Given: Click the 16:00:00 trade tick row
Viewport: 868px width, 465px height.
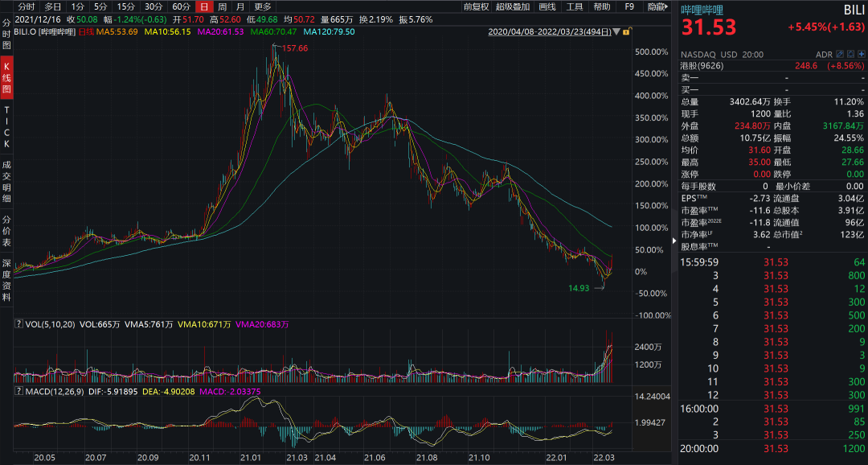Looking at the screenshot, I should [772, 409].
